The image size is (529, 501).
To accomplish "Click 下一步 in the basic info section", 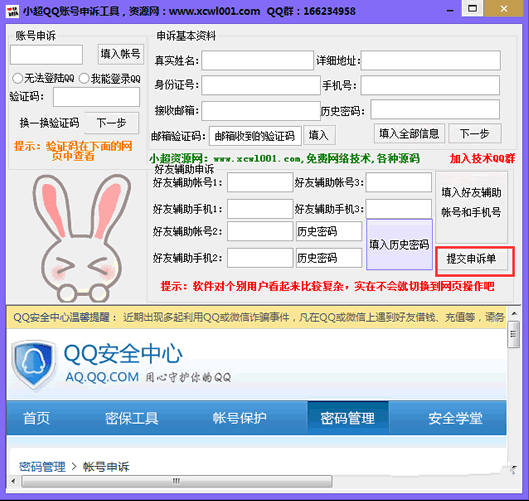I will (x=475, y=133).
